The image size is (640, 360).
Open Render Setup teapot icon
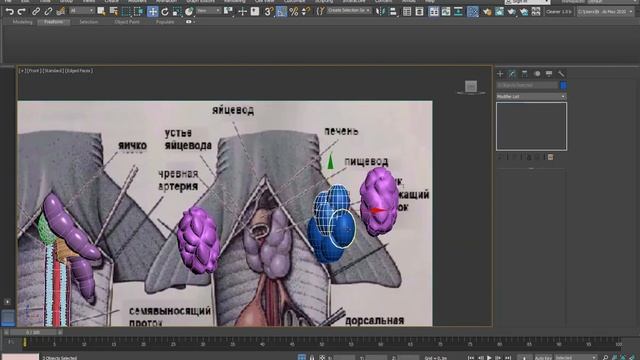487,11
